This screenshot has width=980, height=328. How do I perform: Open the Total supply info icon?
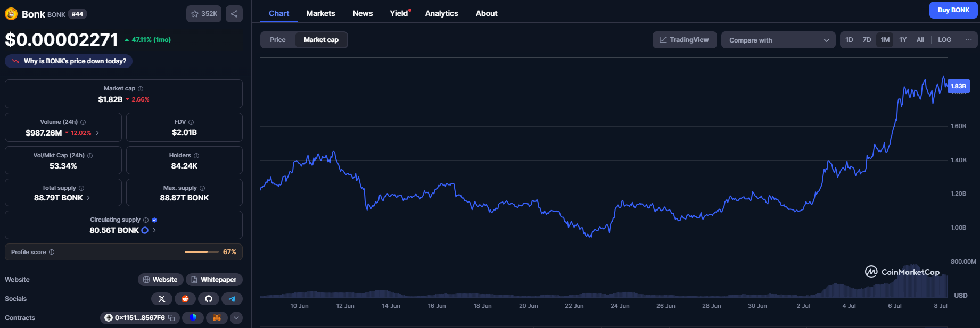[x=81, y=188]
